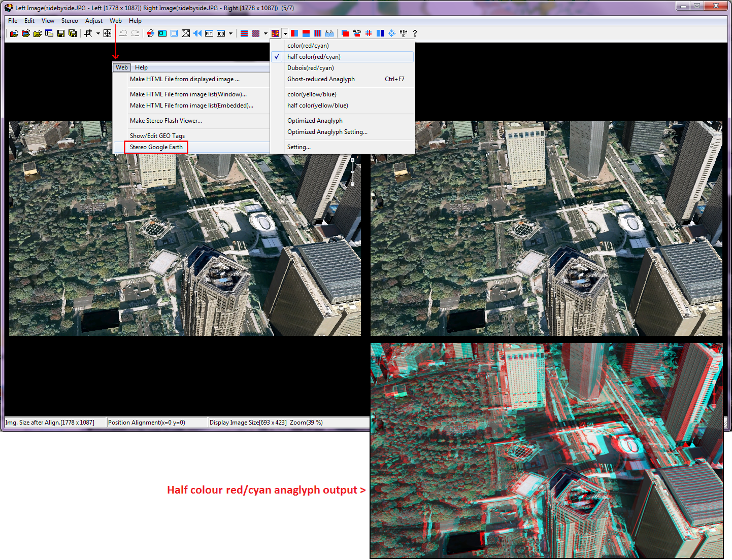Open the File menu
This screenshot has width=732, height=560.
(x=13, y=21)
